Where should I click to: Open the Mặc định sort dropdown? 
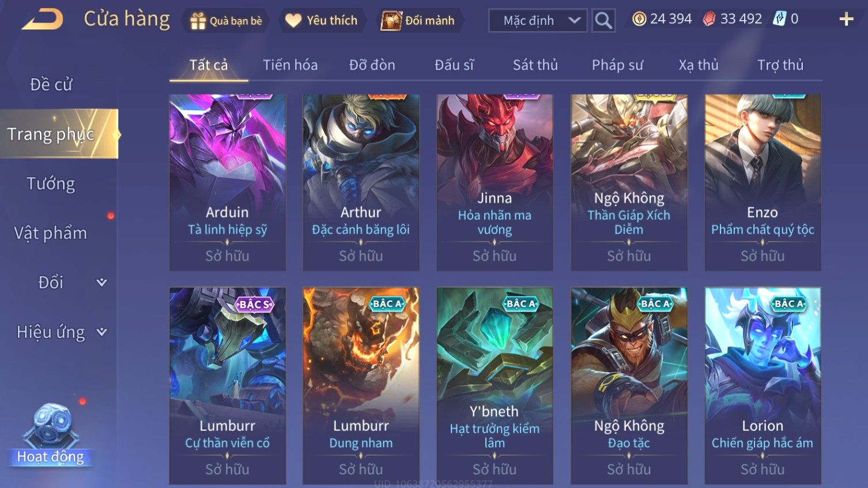tap(538, 21)
